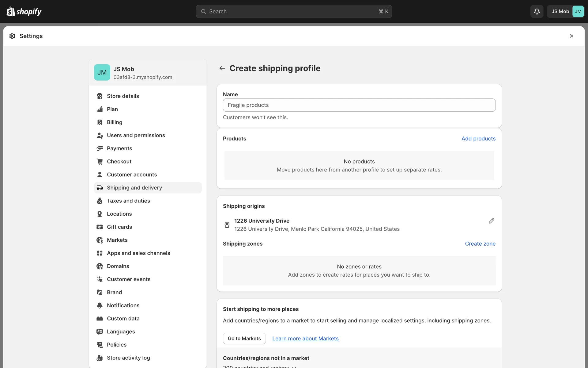588x368 pixels.
Task: Click the top Search bar
Action: (x=294, y=11)
